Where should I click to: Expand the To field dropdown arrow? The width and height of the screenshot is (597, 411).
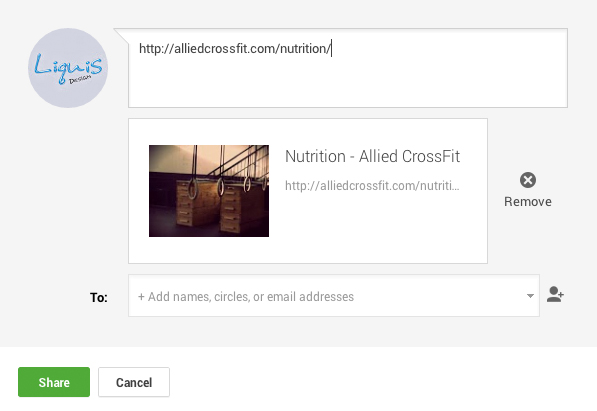coord(530,296)
